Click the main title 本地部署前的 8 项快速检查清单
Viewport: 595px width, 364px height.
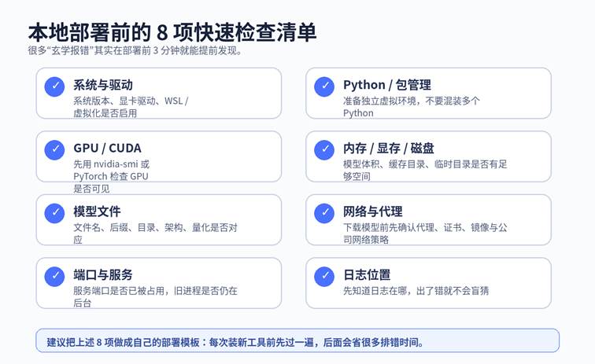[x=172, y=31]
